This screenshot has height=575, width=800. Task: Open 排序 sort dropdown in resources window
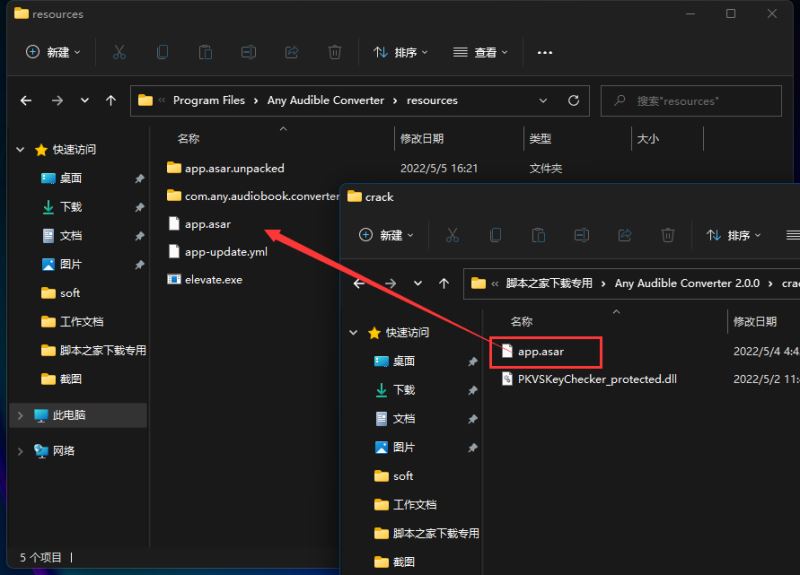coord(401,52)
